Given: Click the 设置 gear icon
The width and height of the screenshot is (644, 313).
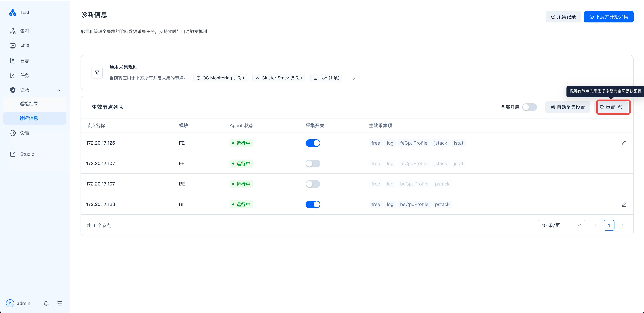Looking at the screenshot, I should coord(13,133).
